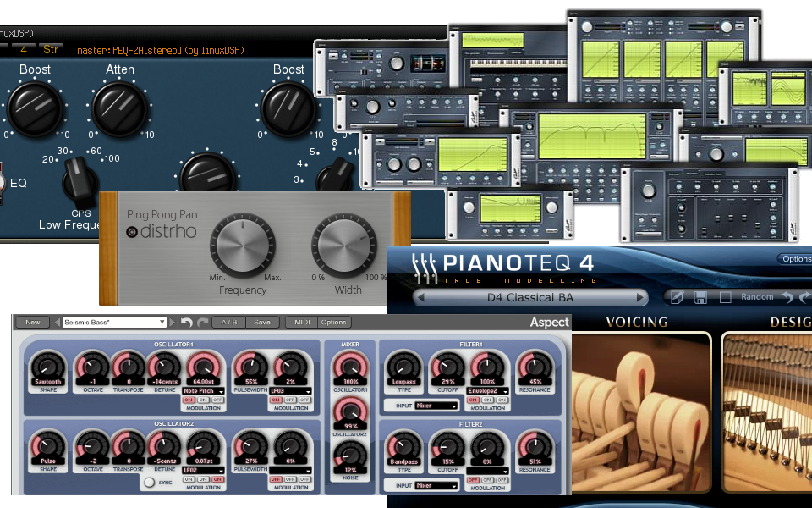Go to next Pianoteq preset with right arrow
The width and height of the screenshot is (812, 508).
(x=640, y=297)
